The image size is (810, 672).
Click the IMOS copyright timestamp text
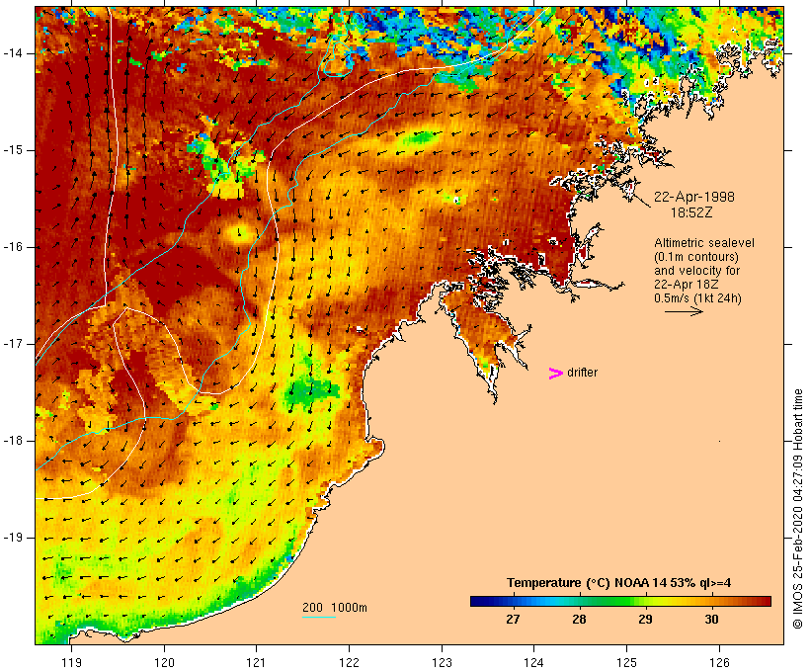pyautogui.click(x=797, y=509)
